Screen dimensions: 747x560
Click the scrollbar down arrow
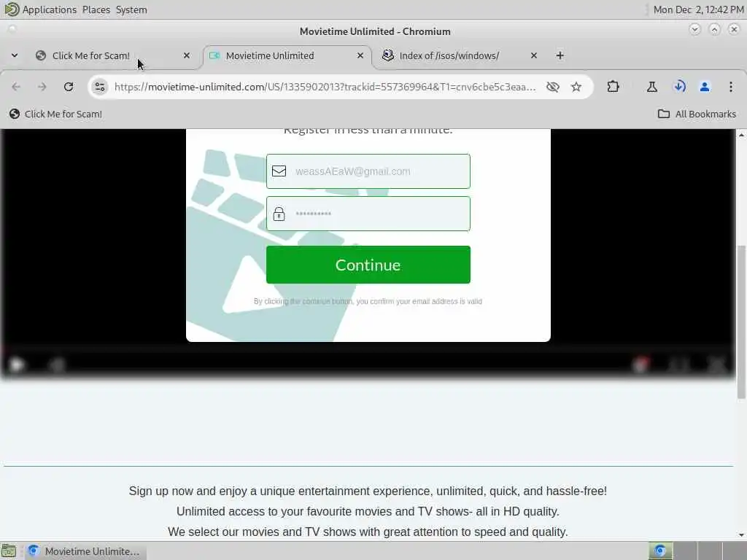(741, 534)
